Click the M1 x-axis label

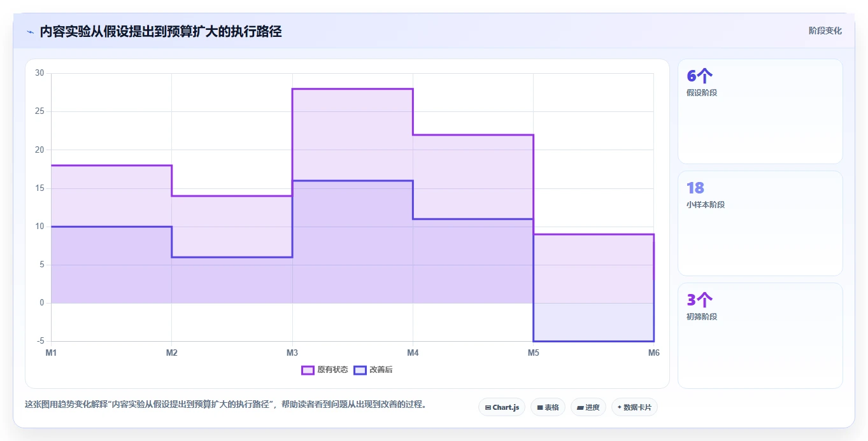(51, 353)
